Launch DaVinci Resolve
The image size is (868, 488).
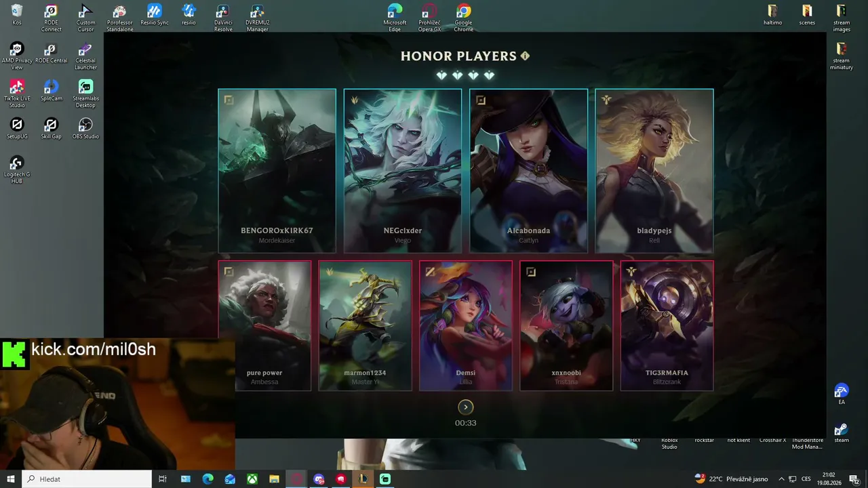(223, 18)
